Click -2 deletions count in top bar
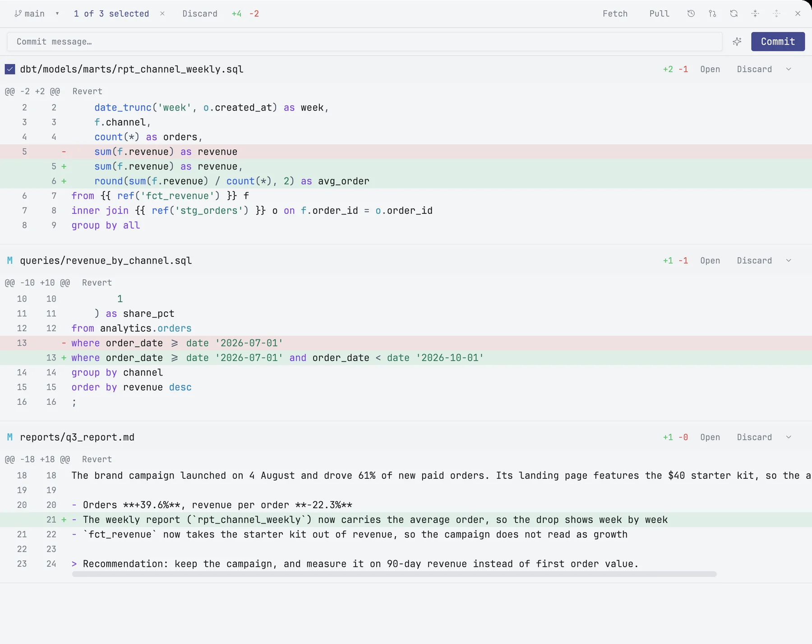This screenshot has width=812, height=644. [x=254, y=14]
